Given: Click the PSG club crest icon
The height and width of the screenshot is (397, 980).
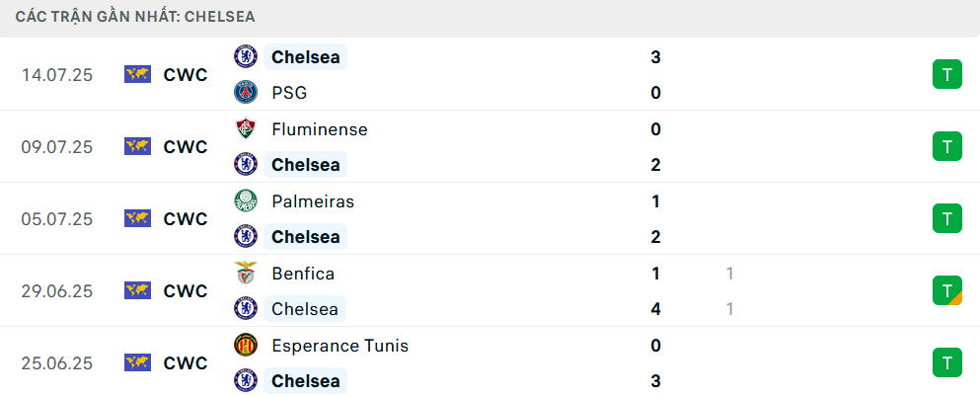Looking at the screenshot, I should click(x=246, y=93).
